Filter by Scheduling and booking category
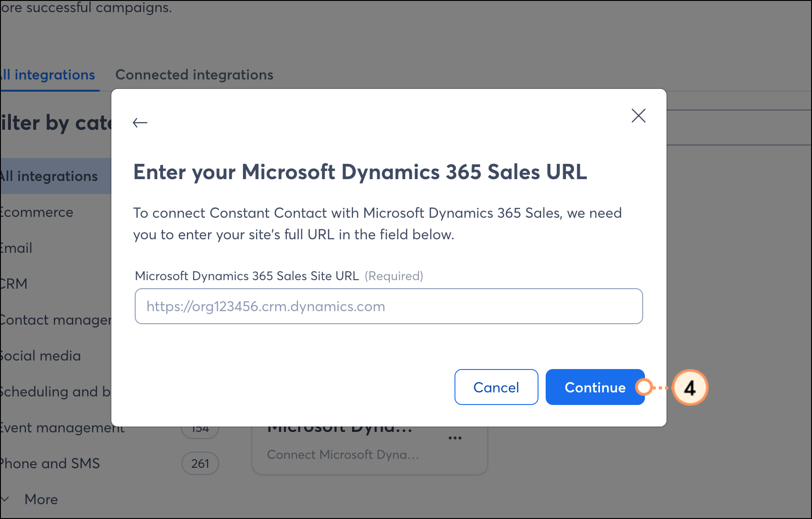 (x=56, y=391)
